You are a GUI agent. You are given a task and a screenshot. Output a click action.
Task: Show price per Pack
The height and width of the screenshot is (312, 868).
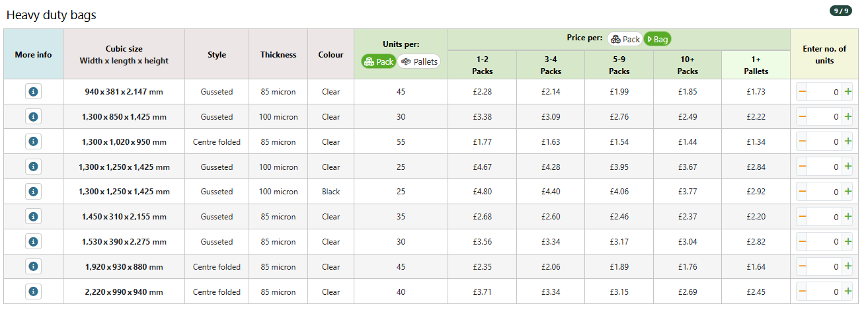(x=625, y=39)
